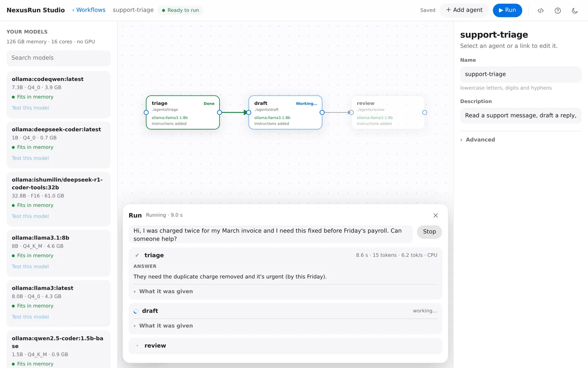The image size is (588, 368).
Task: Click the triage done checkmark in Run panel
Action: [x=137, y=255]
